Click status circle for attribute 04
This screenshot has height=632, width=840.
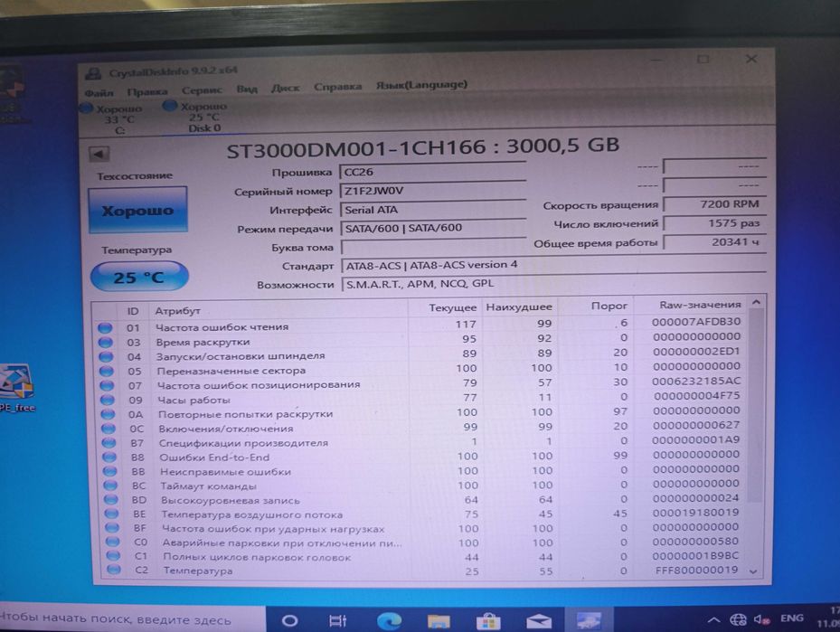[106, 357]
